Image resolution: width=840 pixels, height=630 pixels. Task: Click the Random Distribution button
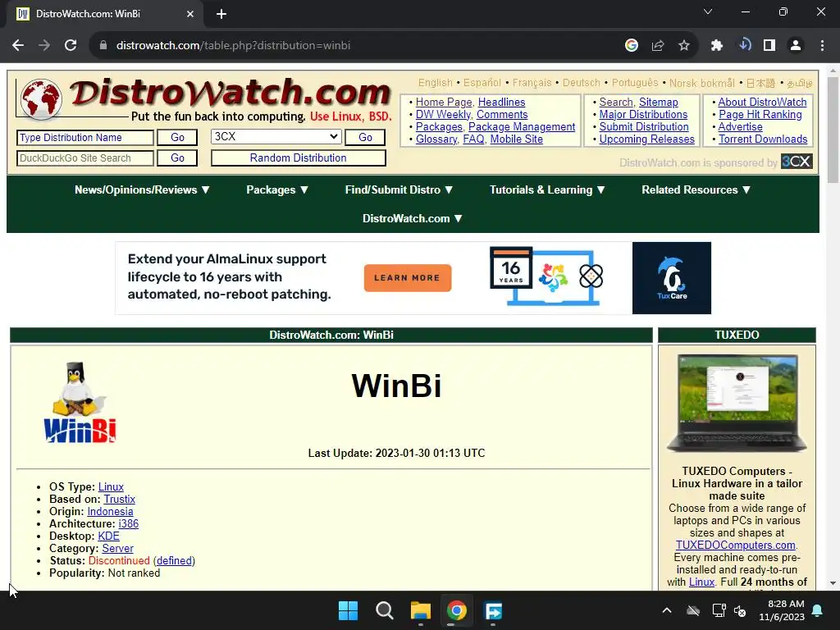(x=299, y=158)
